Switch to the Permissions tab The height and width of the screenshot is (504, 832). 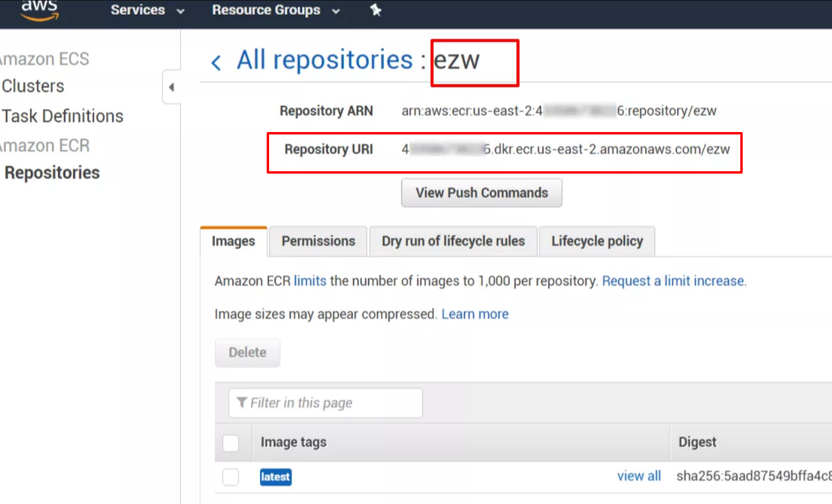tap(318, 241)
